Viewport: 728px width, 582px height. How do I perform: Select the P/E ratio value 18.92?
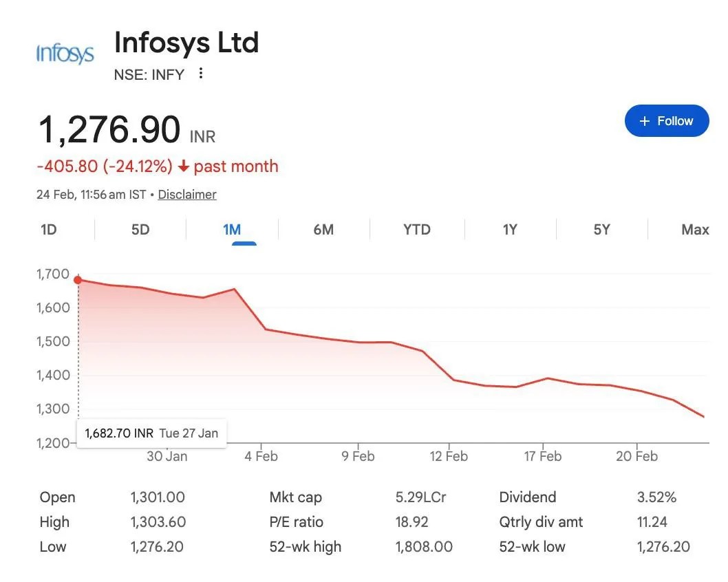tap(413, 521)
